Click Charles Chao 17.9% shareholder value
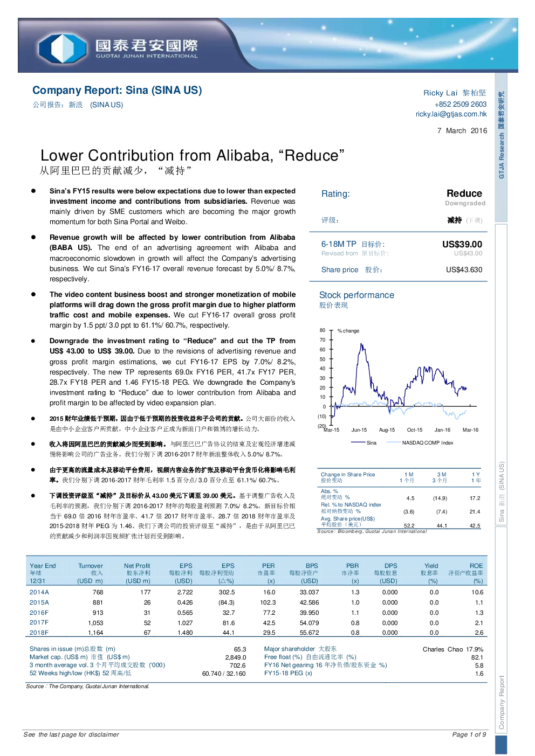 453,649
